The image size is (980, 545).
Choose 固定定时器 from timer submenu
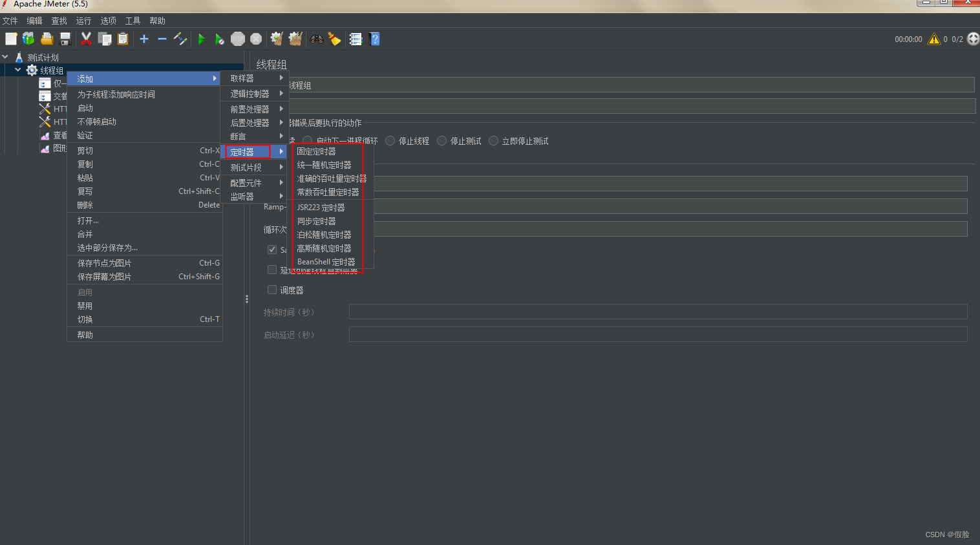[x=332, y=151]
